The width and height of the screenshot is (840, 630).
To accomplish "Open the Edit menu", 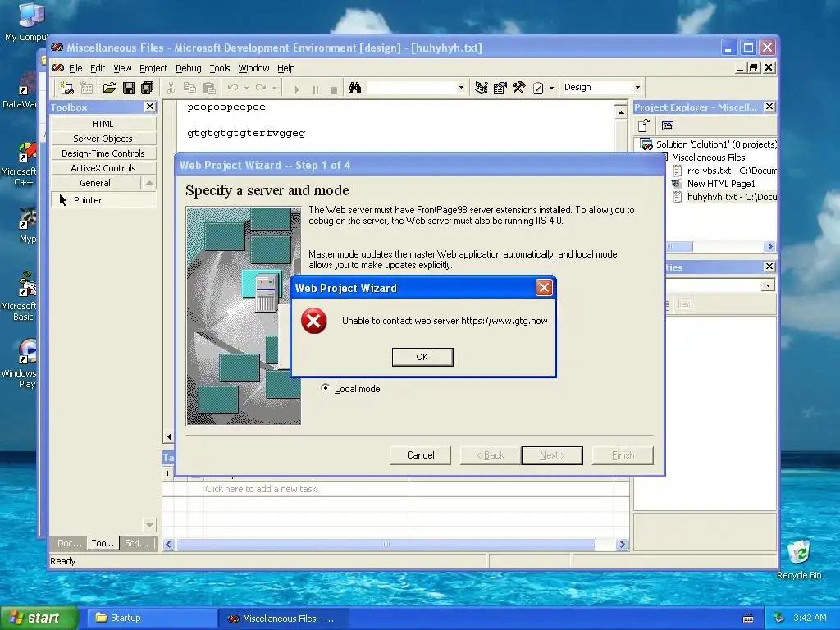I will (98, 68).
